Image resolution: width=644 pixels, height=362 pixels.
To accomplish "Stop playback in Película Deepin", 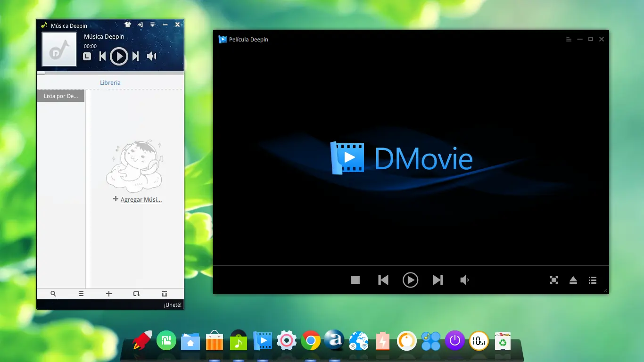I will coord(355,280).
